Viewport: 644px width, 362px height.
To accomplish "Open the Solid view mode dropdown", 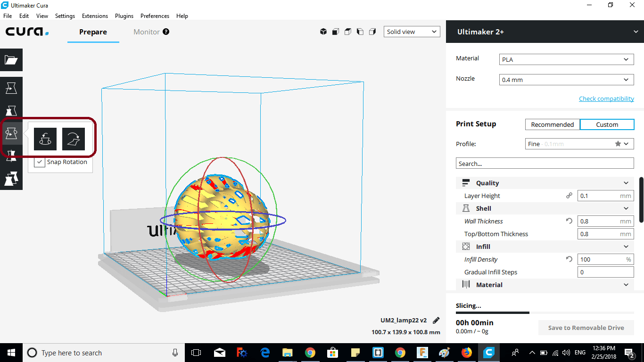I will [412, 32].
